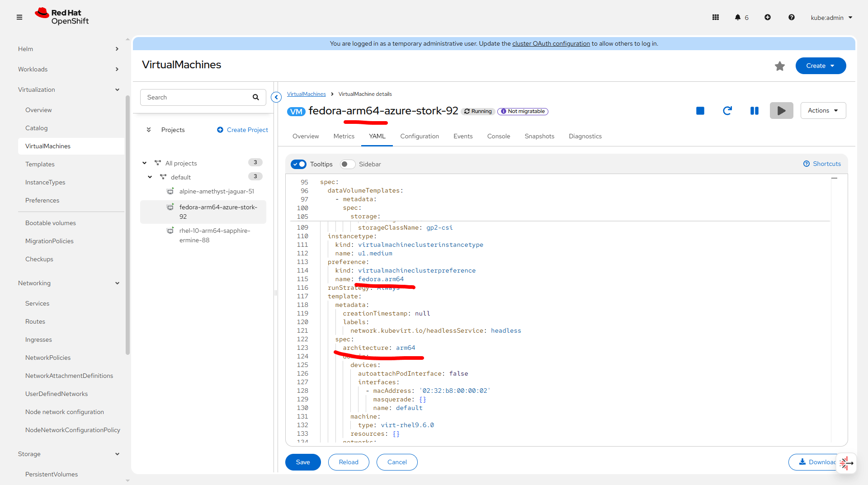Viewport: 868px width, 485px height.
Task: Open the help question mark menu
Action: point(792,17)
